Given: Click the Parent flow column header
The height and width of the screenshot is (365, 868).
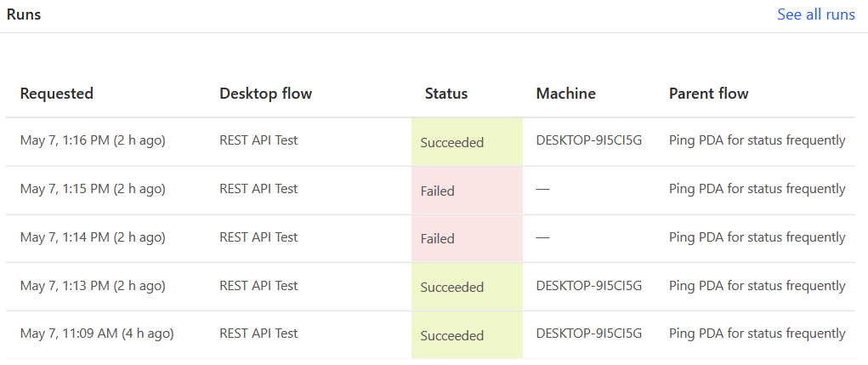Looking at the screenshot, I should point(708,94).
